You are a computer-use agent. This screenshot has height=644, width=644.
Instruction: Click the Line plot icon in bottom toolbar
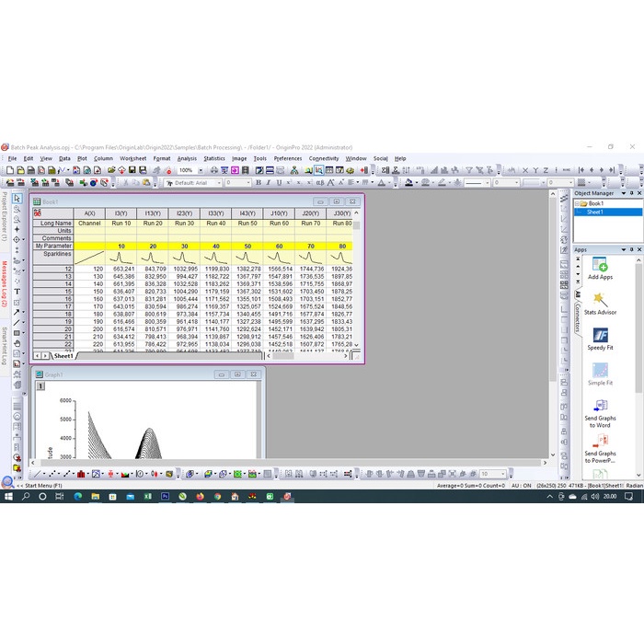coord(38,474)
